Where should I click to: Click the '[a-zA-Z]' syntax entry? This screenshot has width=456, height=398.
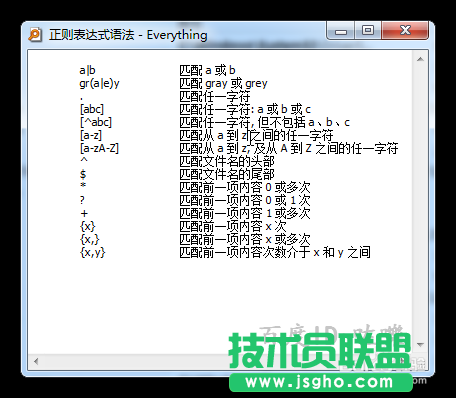(99, 148)
